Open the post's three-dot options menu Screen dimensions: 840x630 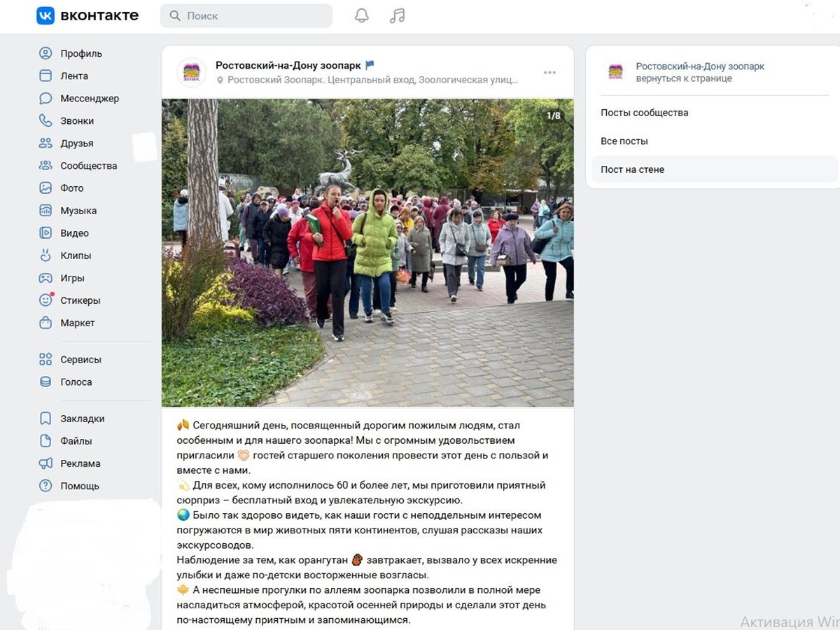click(x=549, y=73)
